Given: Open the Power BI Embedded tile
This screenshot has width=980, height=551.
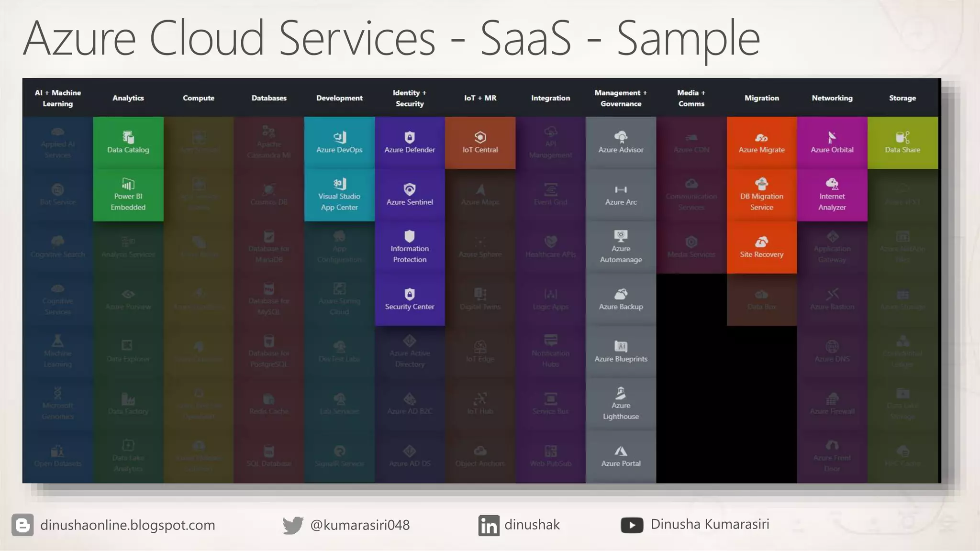Looking at the screenshot, I should tap(128, 195).
